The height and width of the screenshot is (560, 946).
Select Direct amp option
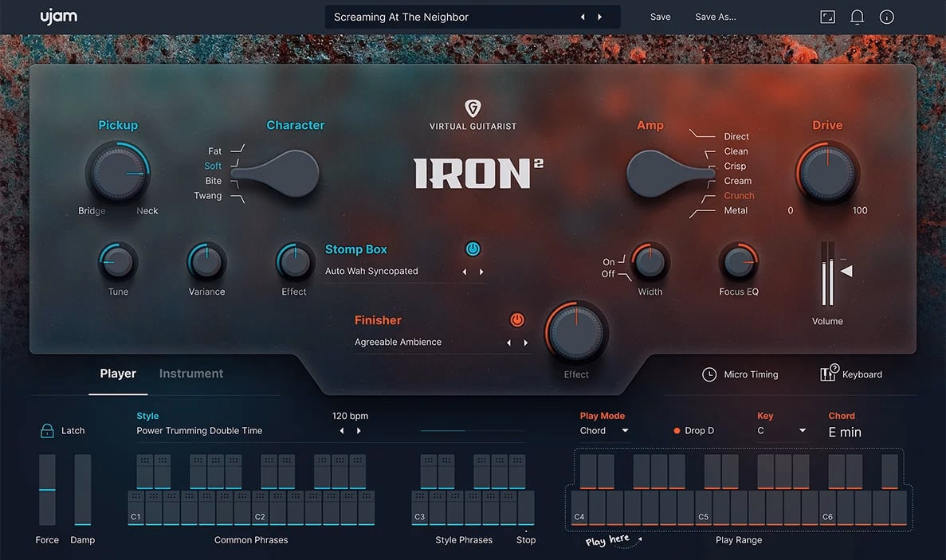click(x=736, y=137)
